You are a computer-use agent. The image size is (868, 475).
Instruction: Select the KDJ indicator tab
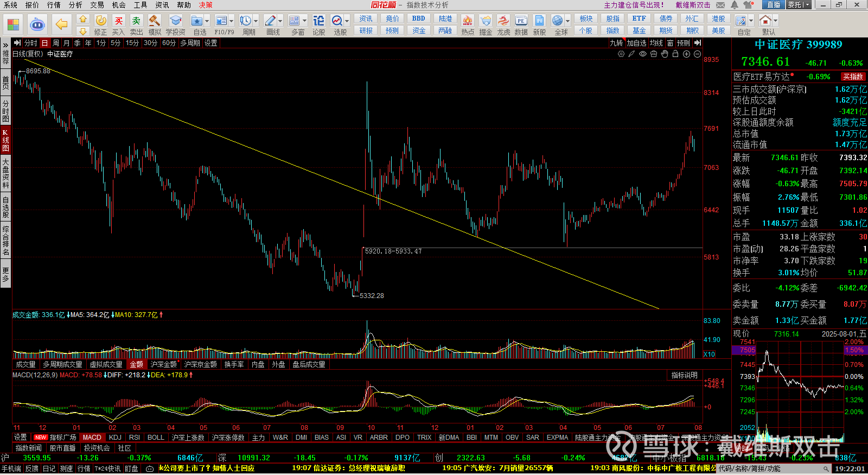click(115, 438)
